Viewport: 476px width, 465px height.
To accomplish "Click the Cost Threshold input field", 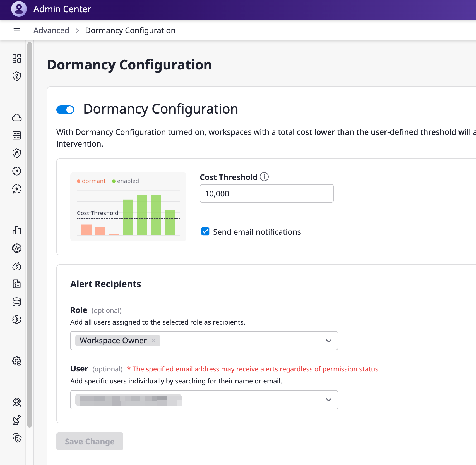I will click(266, 193).
